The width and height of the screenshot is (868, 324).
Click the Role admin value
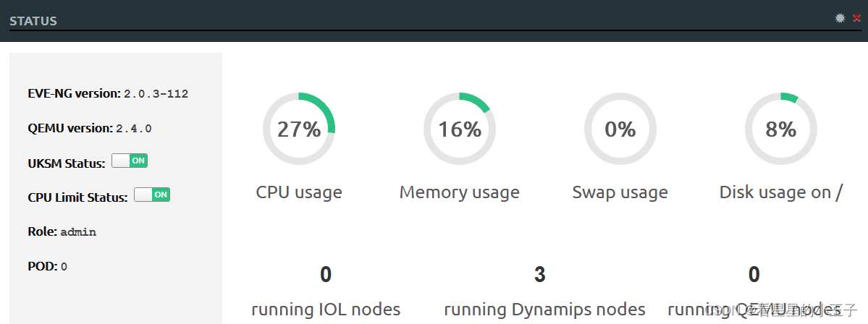pyautogui.click(x=78, y=232)
